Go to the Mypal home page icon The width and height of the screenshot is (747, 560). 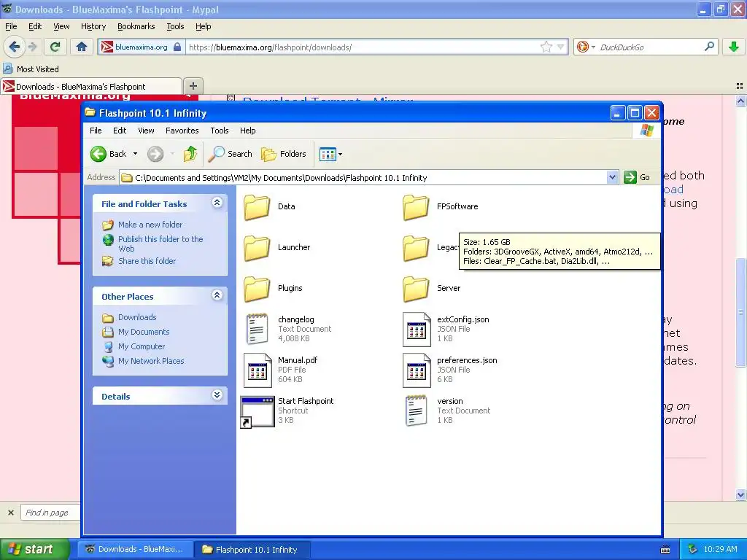click(82, 47)
